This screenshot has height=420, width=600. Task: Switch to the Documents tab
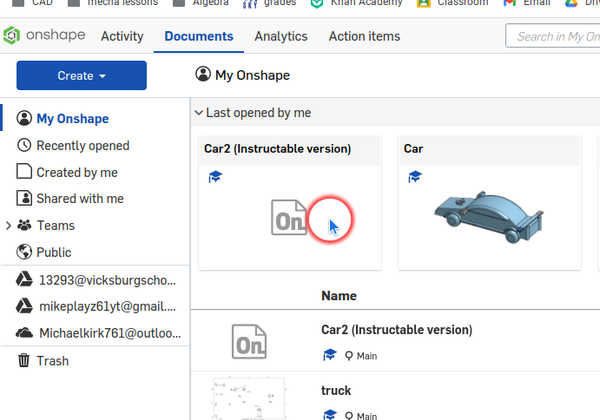coord(199,36)
